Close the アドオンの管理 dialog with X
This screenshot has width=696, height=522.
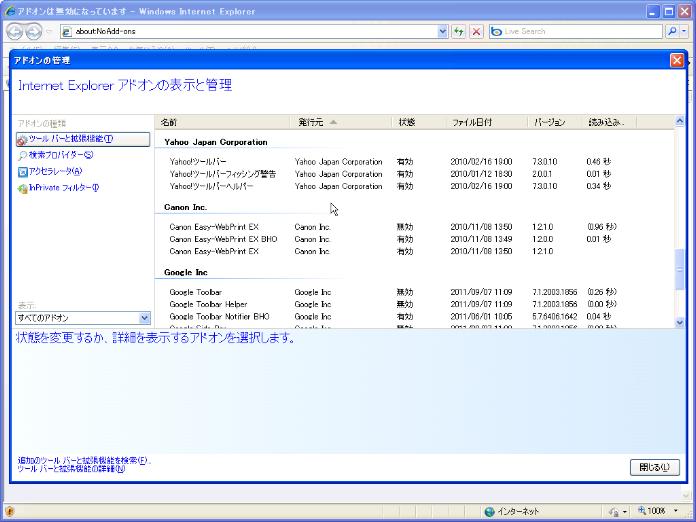coord(677,60)
